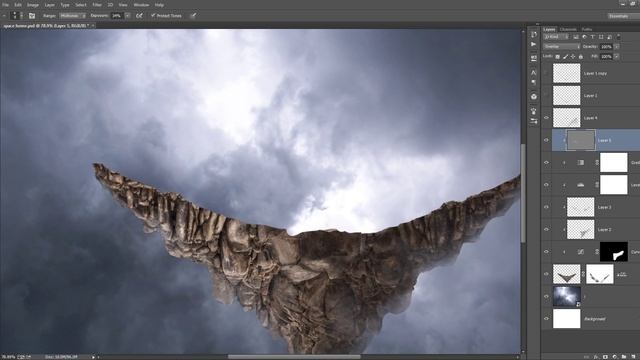The width and height of the screenshot is (640, 360).
Task: Hide the gradient adjustment layer
Action: 547,162
